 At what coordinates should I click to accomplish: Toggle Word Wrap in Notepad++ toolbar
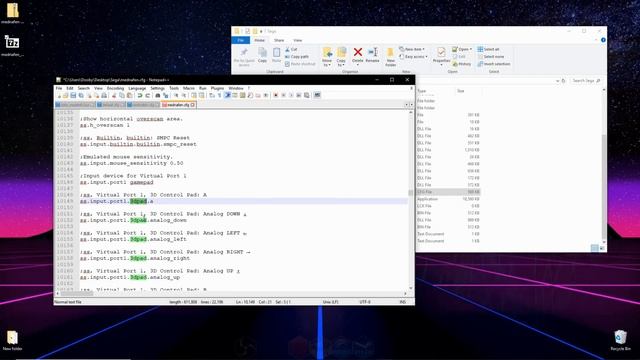(x=212, y=96)
